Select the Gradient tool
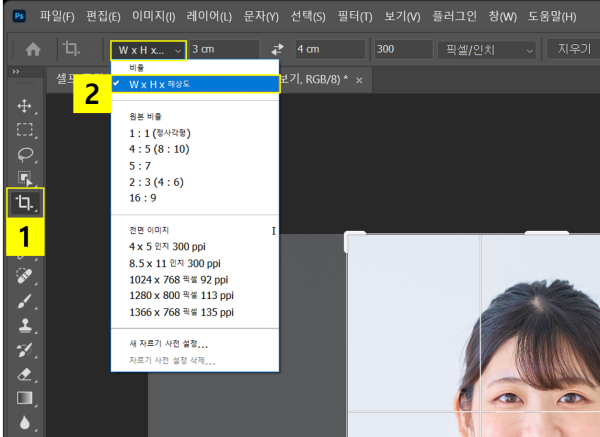This screenshot has height=437, width=600. pyautogui.click(x=24, y=398)
